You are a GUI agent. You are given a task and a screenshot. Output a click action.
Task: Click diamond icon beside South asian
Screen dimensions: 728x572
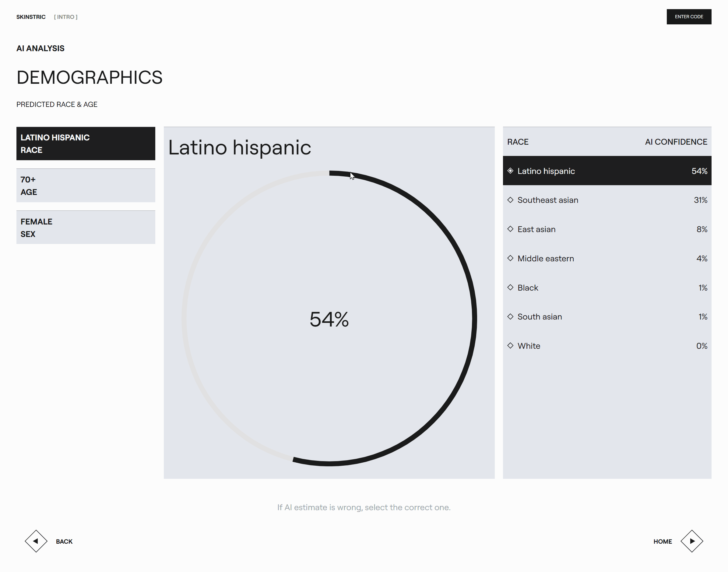click(x=510, y=316)
